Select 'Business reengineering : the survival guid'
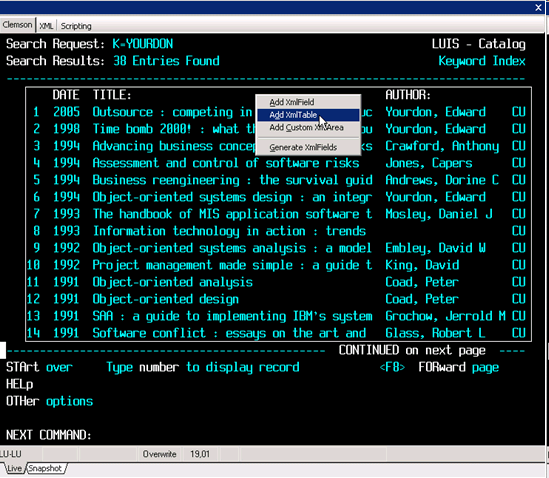Image resolution: width=549 pixels, height=478 pixels. click(x=232, y=180)
